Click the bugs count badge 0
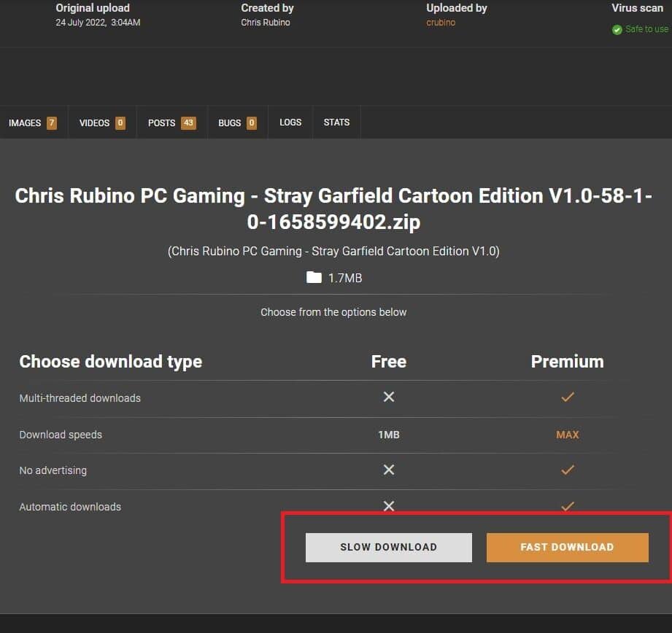672x633 pixels. 252,123
